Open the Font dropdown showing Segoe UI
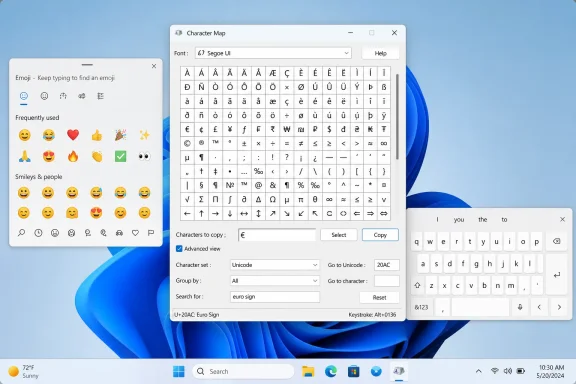This screenshot has height=384, width=576. [x=273, y=53]
